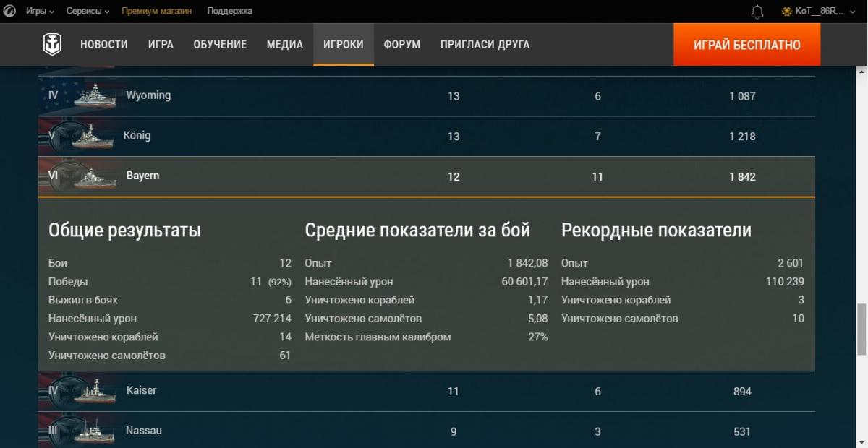Click the Общие результаты heading
868x448 pixels.
[124, 231]
